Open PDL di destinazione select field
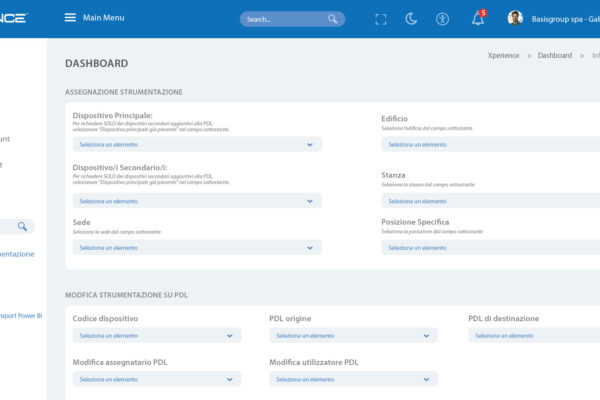This screenshot has height=400, width=600. [534, 335]
